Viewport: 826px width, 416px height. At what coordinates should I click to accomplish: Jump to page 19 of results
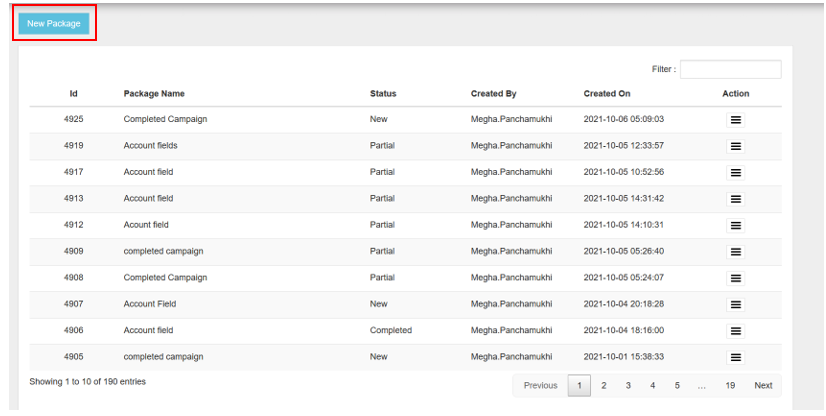click(731, 386)
